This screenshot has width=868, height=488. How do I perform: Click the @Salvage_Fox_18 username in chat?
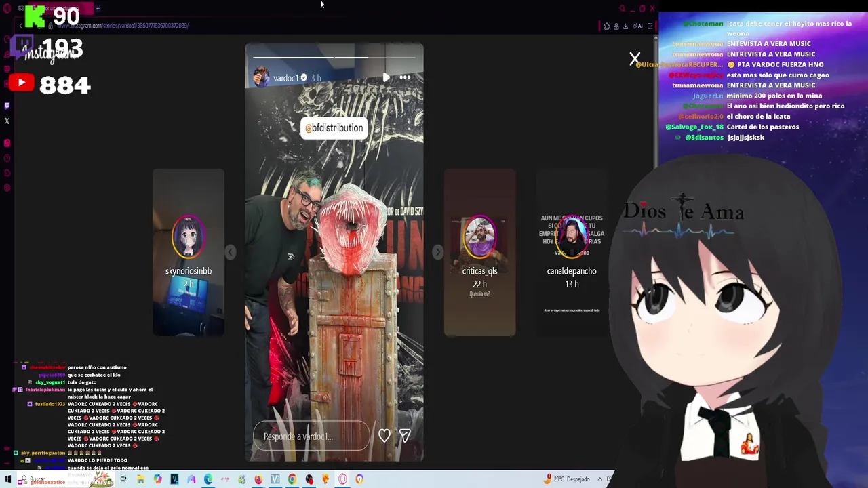[694, 127]
